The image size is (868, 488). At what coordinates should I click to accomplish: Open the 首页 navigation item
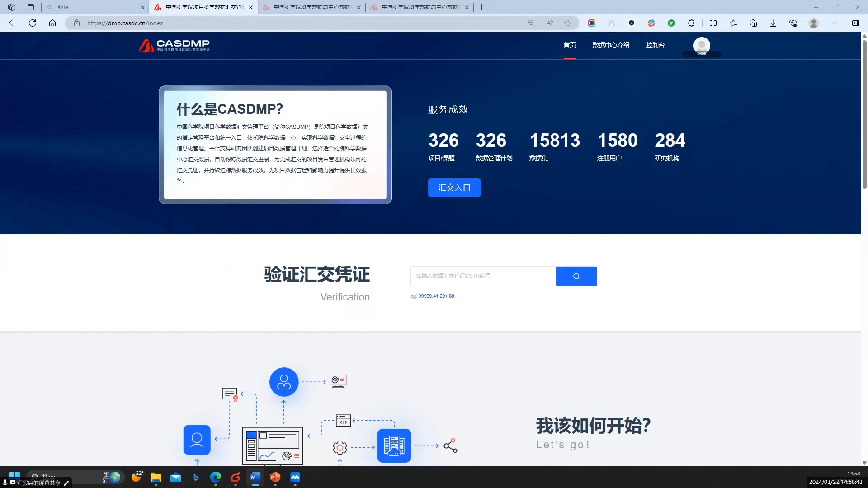[570, 45]
